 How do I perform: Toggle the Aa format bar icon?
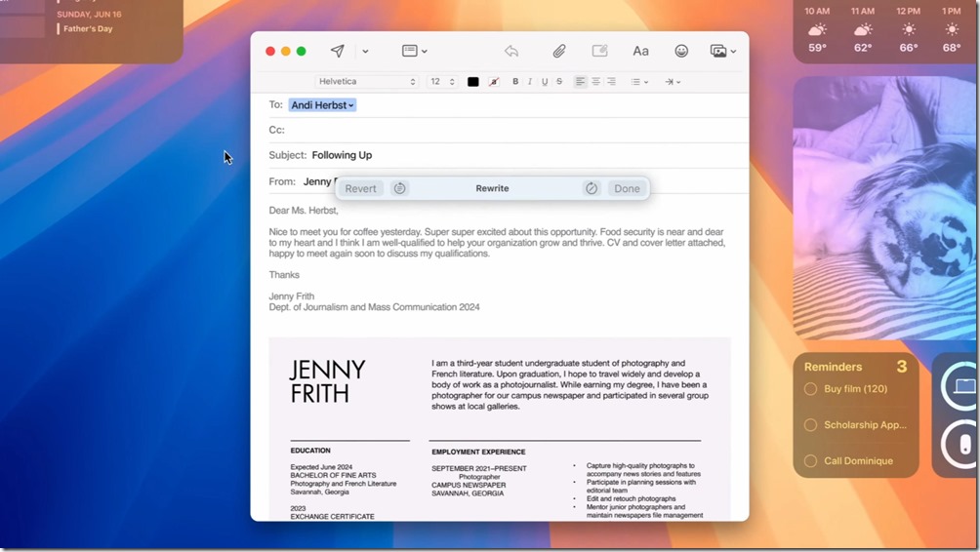click(640, 52)
